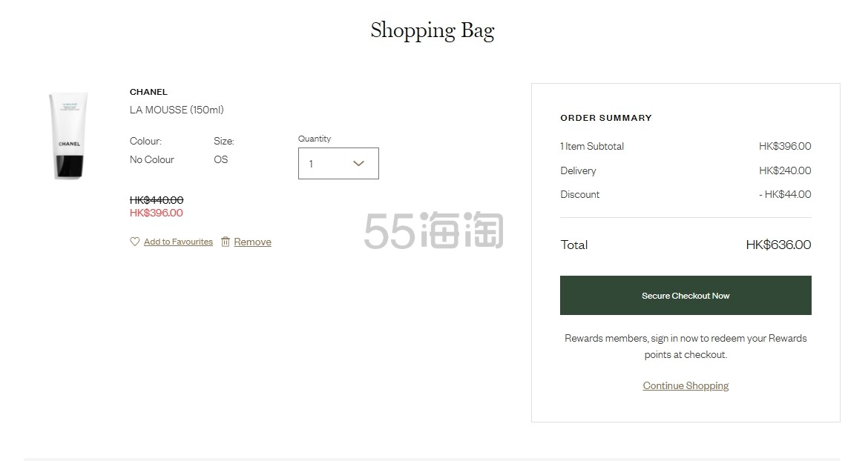Click the Delivery label in order summary
The image size is (868, 461).
click(578, 170)
